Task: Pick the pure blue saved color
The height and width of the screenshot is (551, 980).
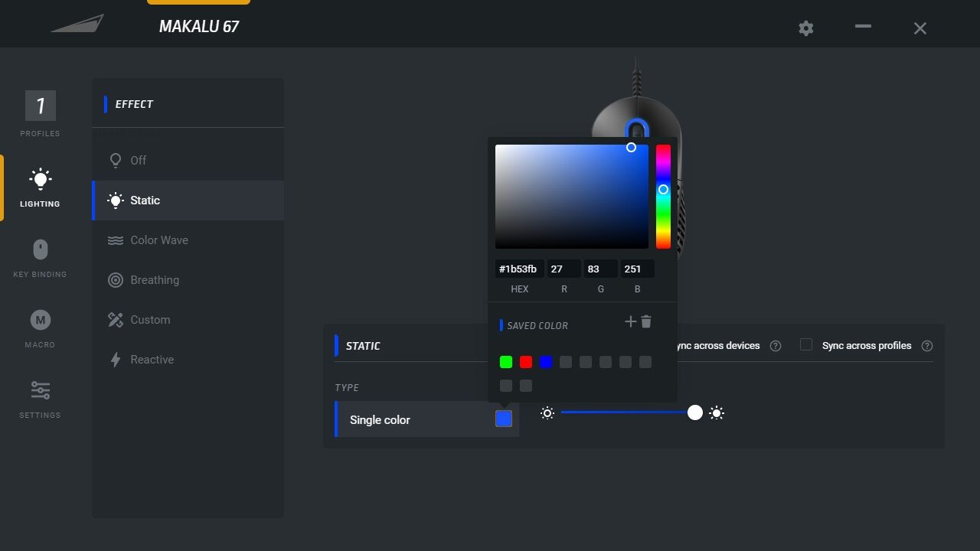Action: pyautogui.click(x=545, y=362)
